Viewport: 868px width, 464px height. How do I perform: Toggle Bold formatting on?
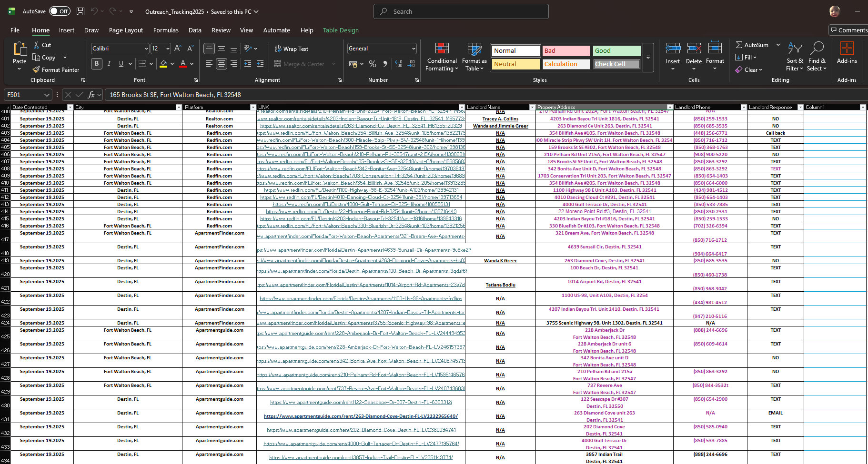97,64
